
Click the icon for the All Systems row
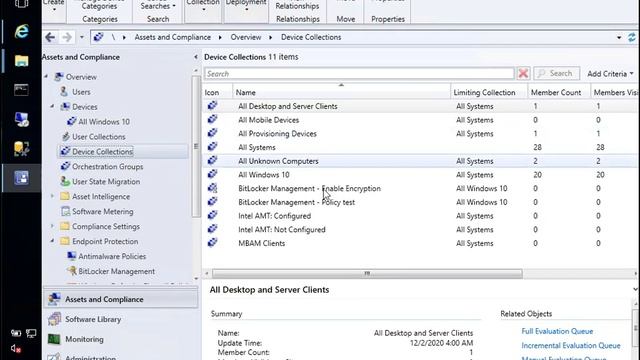212,147
